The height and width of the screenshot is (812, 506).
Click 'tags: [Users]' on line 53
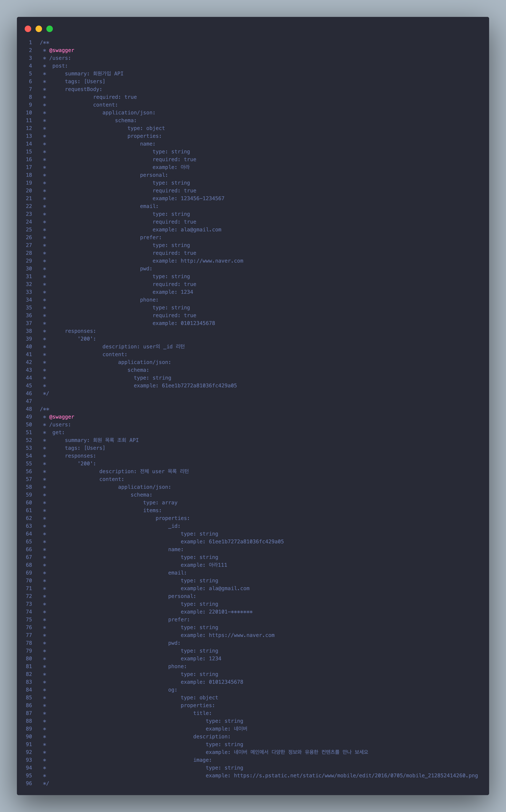click(x=85, y=448)
